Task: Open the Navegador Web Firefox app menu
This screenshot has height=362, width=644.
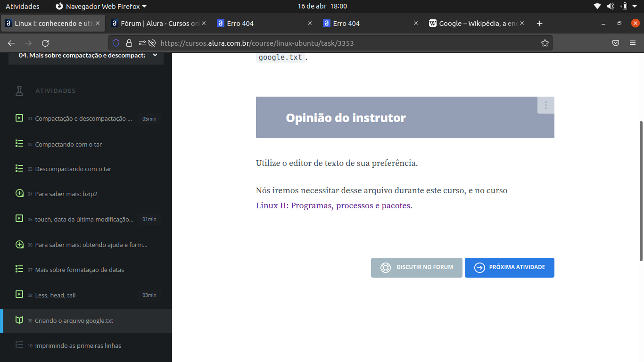Action: pyautogui.click(x=101, y=6)
